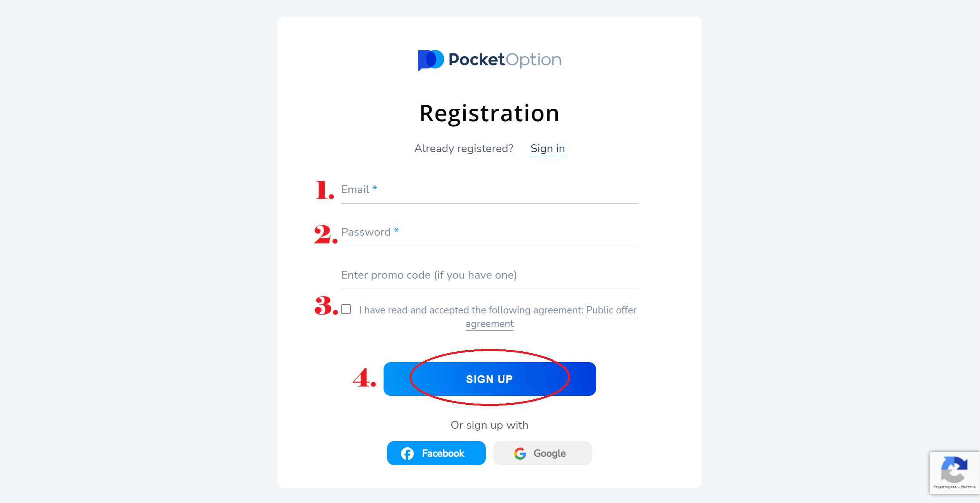Click the 'I have read and accepted' label text
Viewport: 980px width, 503px height.
point(471,310)
